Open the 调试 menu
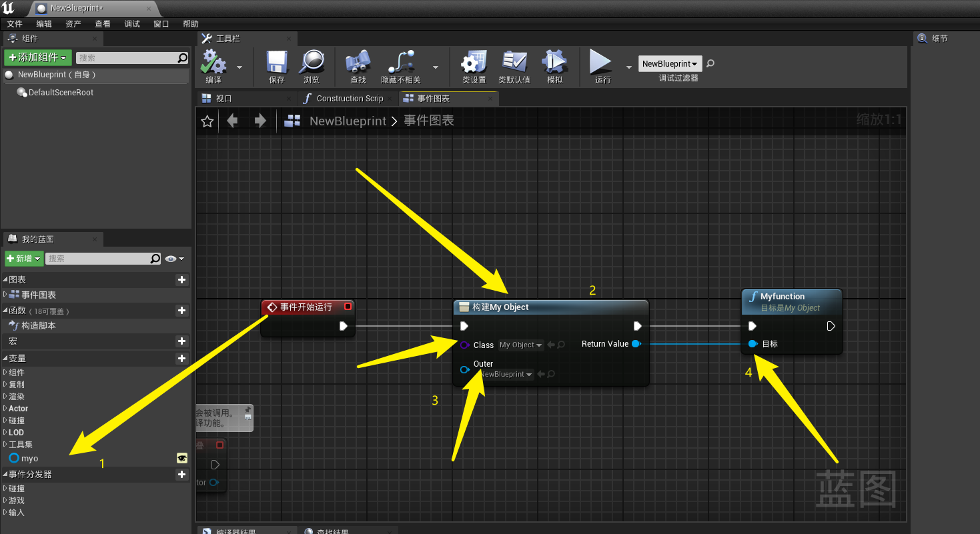This screenshot has width=980, height=534. [132, 24]
